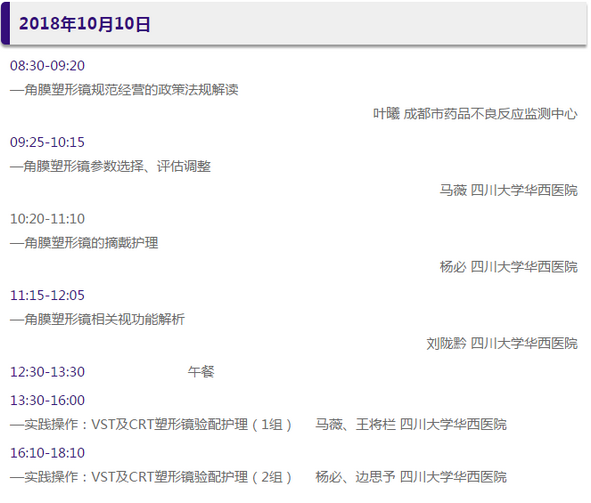591x503 pixels.
Task: Select the 13:30-16:00 time slot
Action: pos(47,400)
